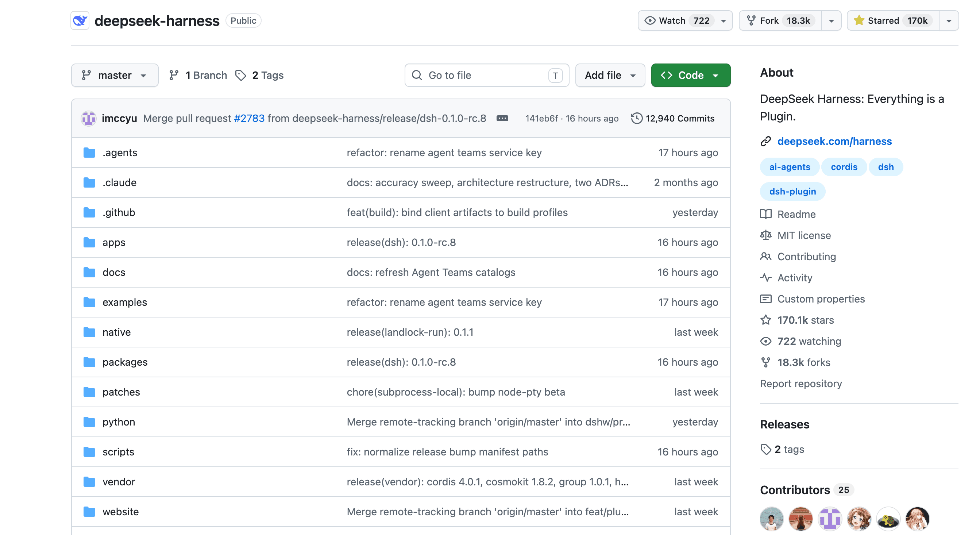
Task: Open the green Code dropdown
Action: pos(691,75)
